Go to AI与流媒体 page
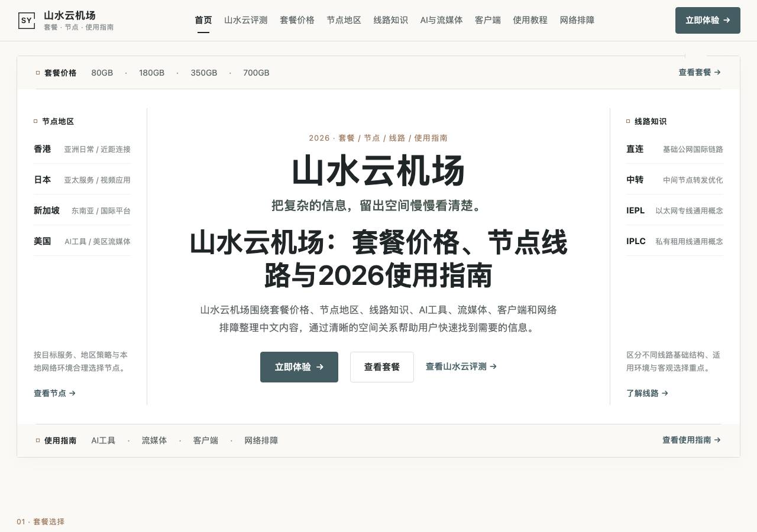This screenshot has height=532, width=757. tap(442, 20)
